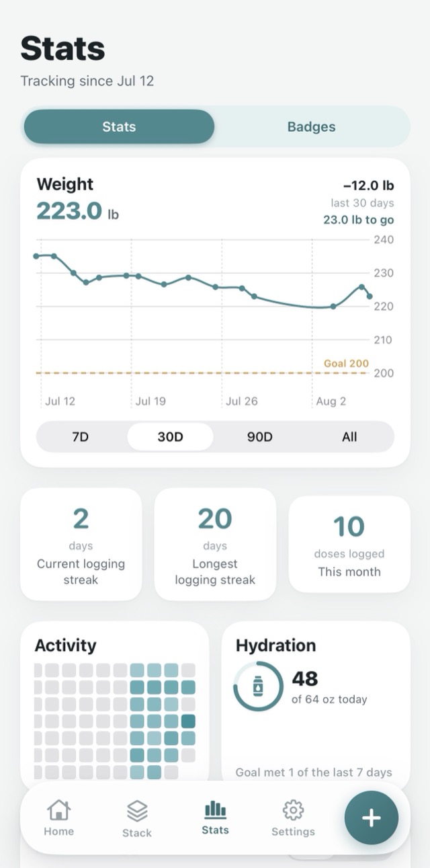Tap the darkest square in Activity heatmap
Image resolution: width=430 pixels, height=868 pixels.
coord(188,721)
